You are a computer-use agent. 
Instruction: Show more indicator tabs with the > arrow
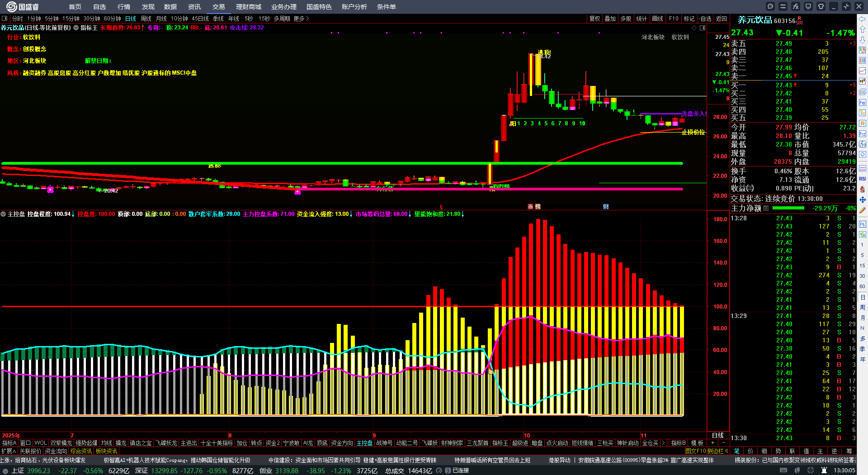tap(663, 443)
